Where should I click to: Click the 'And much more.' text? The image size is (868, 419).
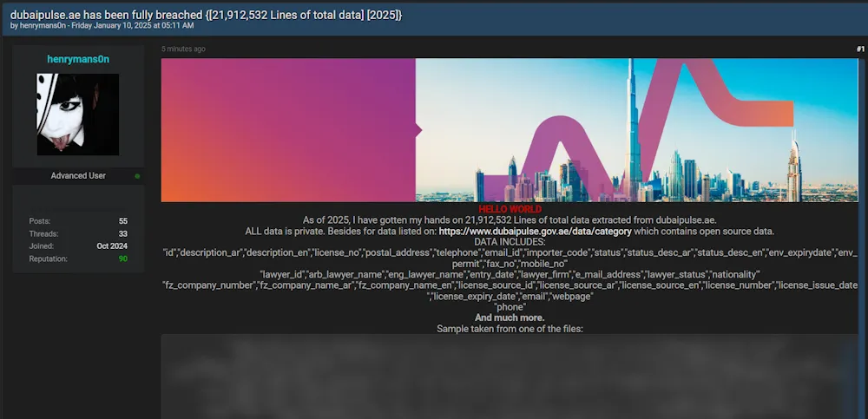510,318
